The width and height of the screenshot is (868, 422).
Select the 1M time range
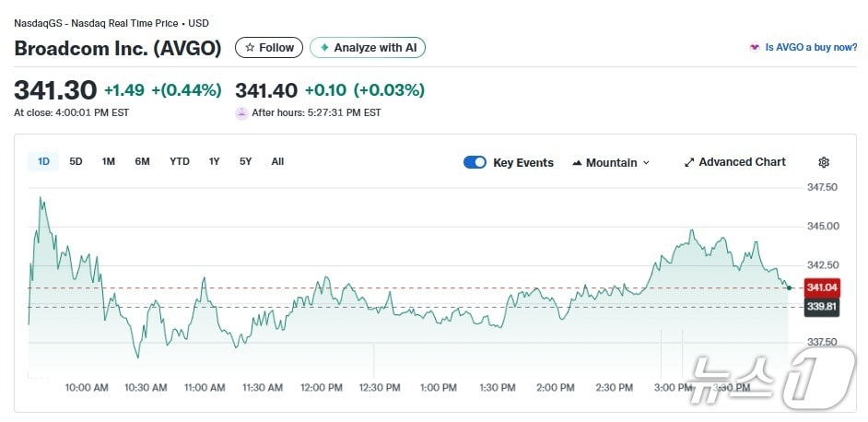click(x=109, y=162)
